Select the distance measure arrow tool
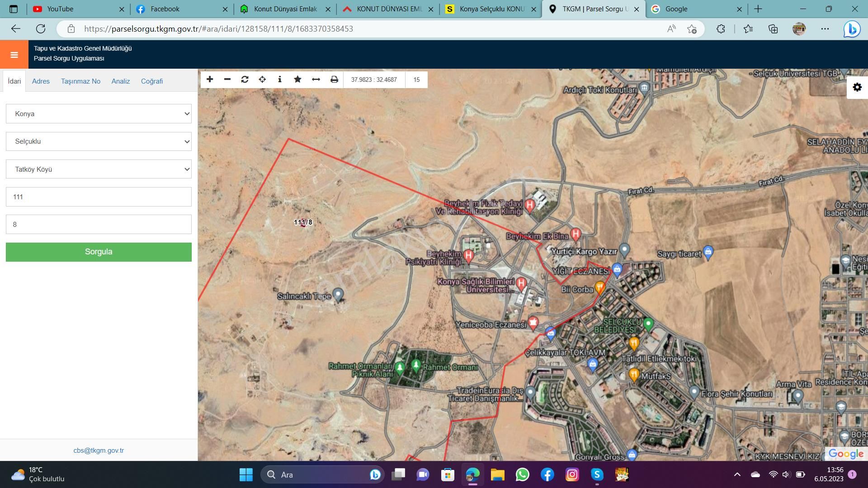 [x=316, y=80]
